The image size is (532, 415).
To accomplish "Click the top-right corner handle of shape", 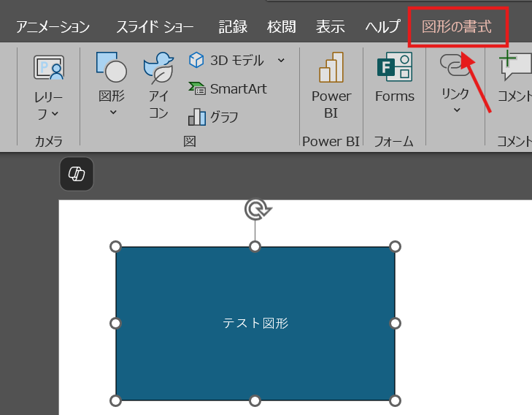I will click(x=395, y=246).
